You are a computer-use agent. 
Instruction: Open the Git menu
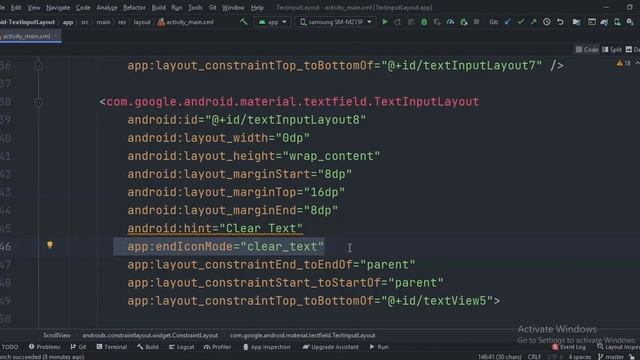[212, 7]
